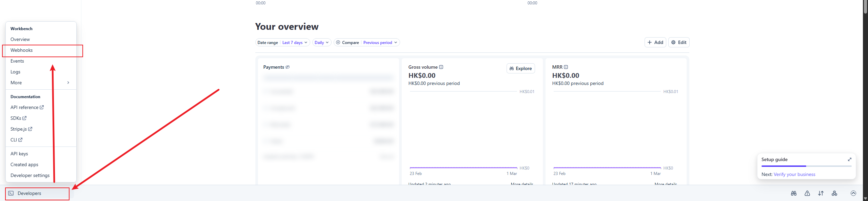Click the circled chevron-up icon in bottom bar
Screen dimensions: 868x201
tap(853, 193)
